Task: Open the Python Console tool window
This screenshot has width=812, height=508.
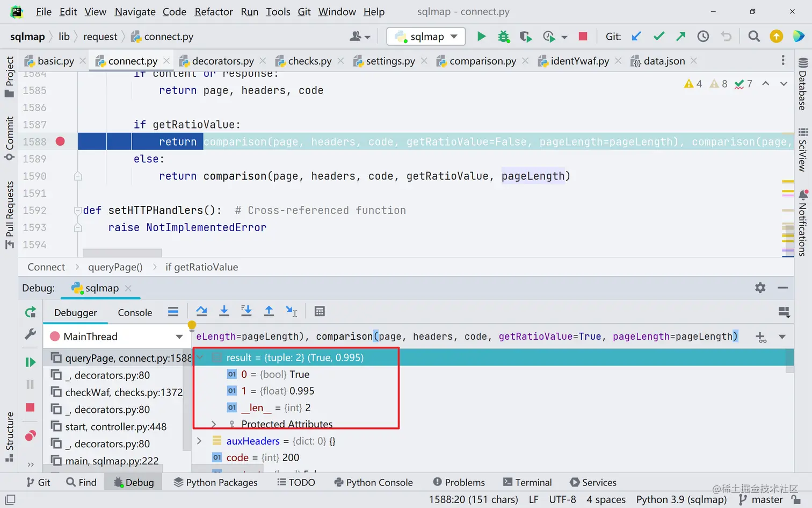Action: click(373, 482)
